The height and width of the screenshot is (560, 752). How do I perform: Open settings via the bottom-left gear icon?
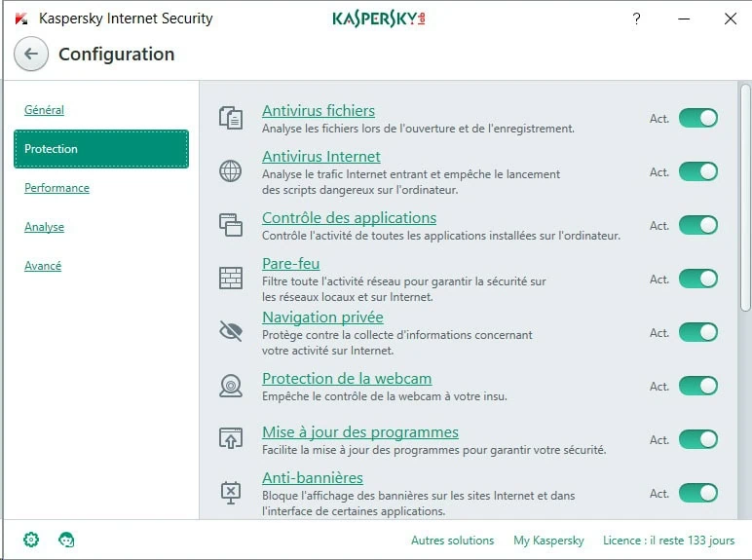click(31, 540)
